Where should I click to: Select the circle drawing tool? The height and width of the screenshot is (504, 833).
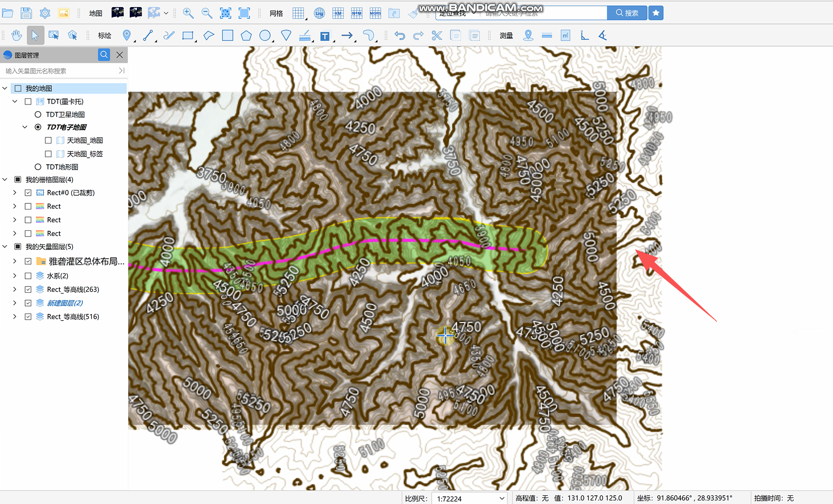coord(265,35)
